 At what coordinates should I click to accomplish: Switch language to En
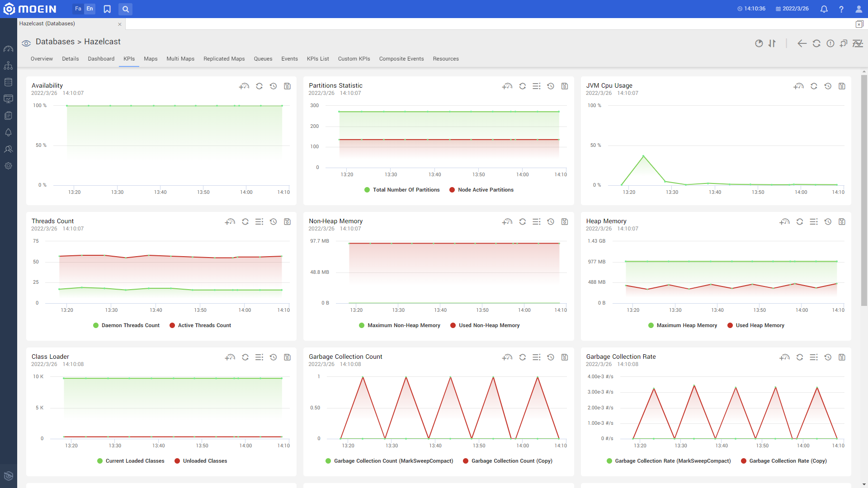pos(90,9)
